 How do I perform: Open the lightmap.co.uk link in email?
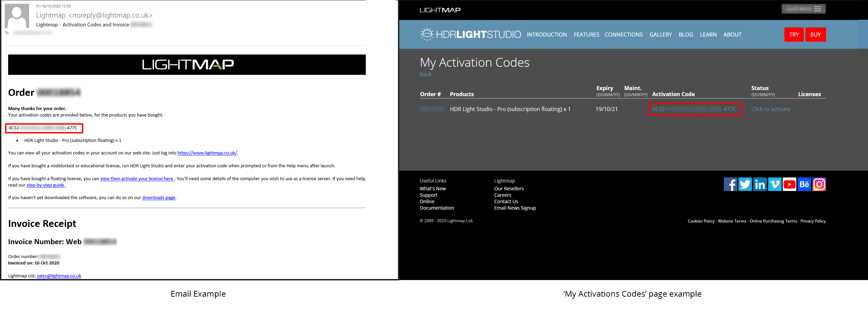point(207,153)
